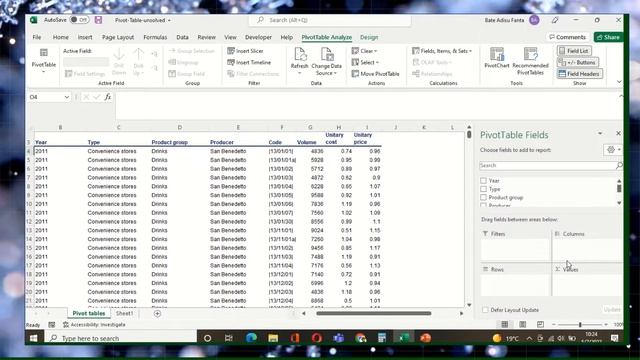Screen dimensions: 640x360
Task: Click Accessibility: Investigate in status bar
Action: pos(94,325)
